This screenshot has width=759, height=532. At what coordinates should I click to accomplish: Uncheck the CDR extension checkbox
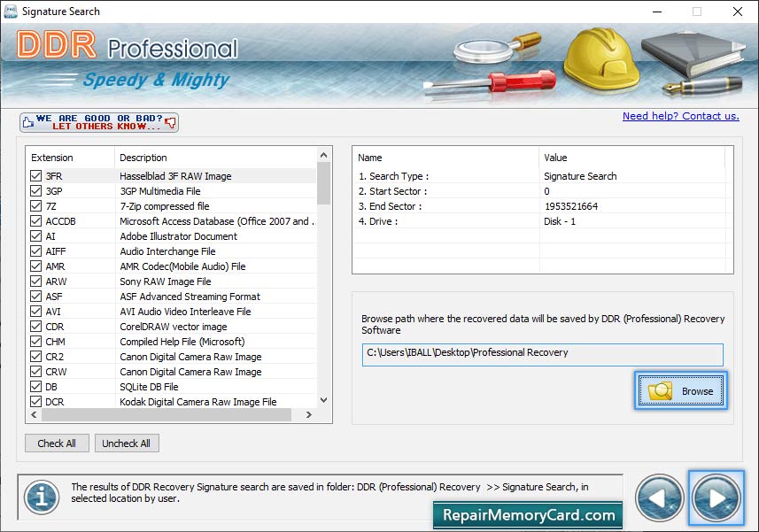click(x=35, y=327)
